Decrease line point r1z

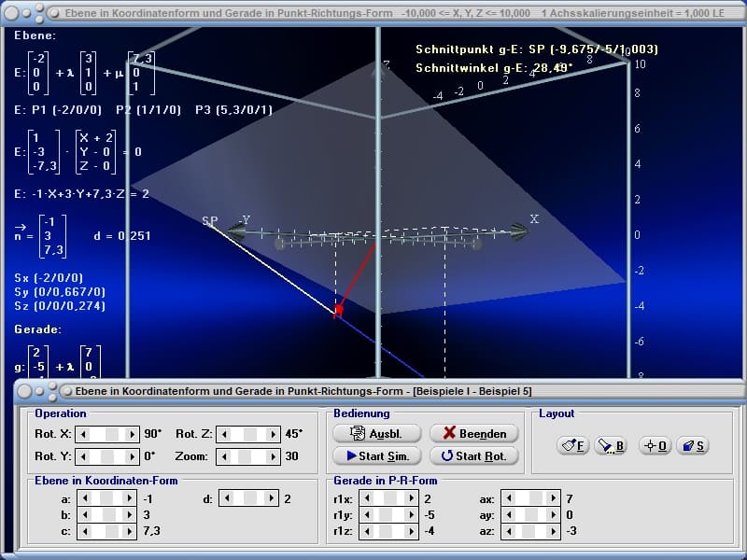click(x=367, y=531)
